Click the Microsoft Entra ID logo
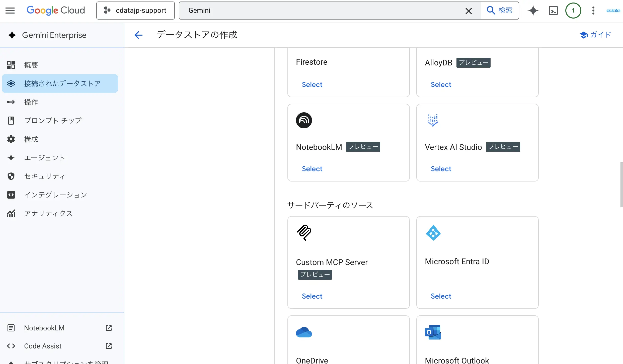This screenshot has height=364, width=623. tap(433, 233)
